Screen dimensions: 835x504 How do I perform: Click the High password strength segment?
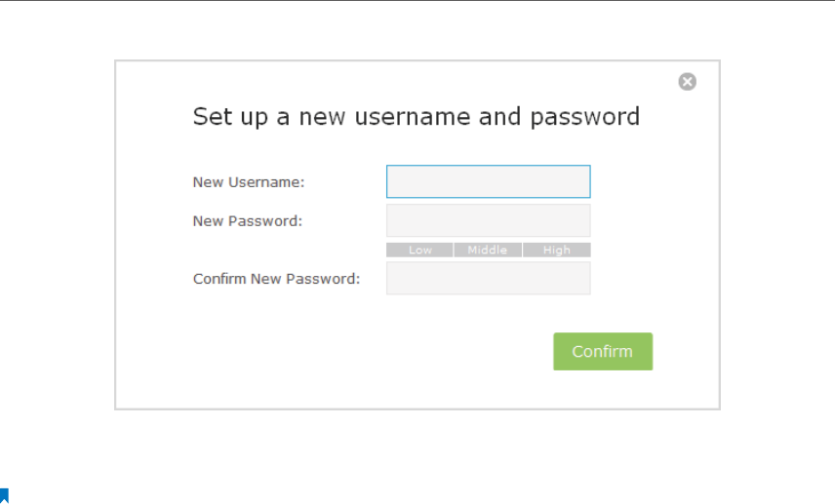click(x=556, y=251)
